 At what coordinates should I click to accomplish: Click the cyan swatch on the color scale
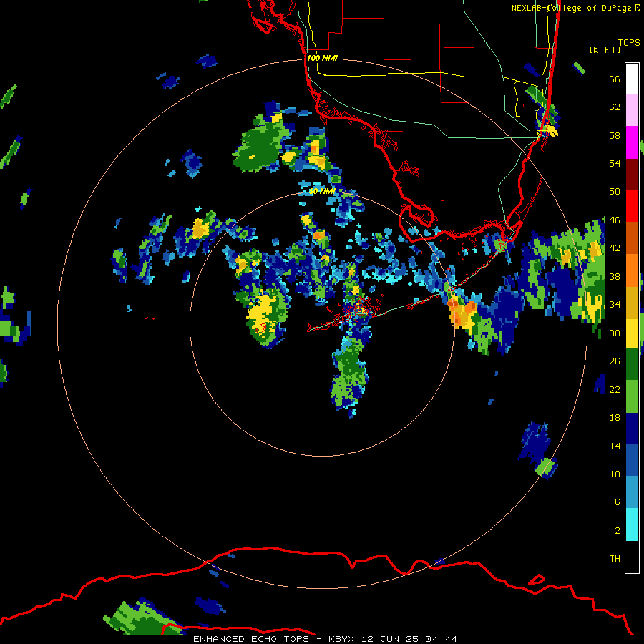click(x=632, y=525)
